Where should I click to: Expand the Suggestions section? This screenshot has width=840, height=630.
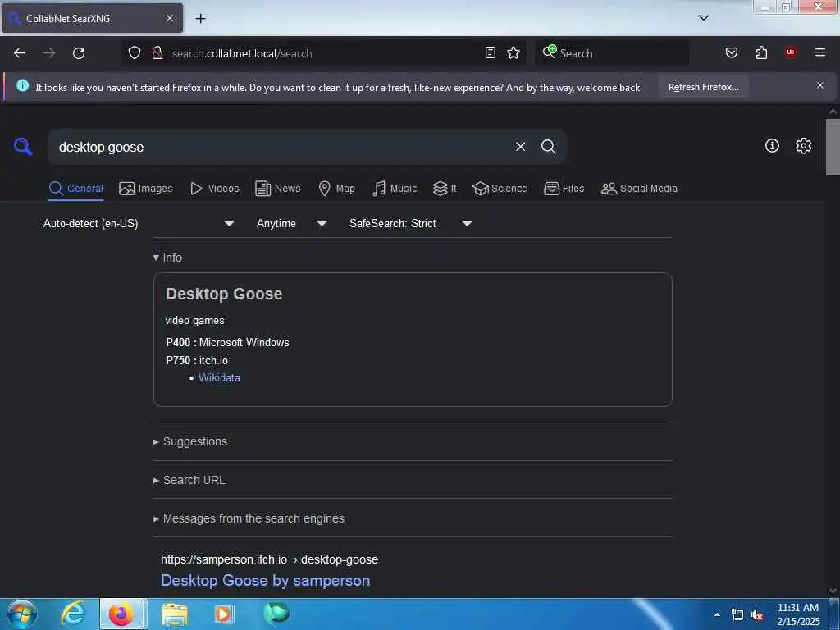[x=190, y=441]
